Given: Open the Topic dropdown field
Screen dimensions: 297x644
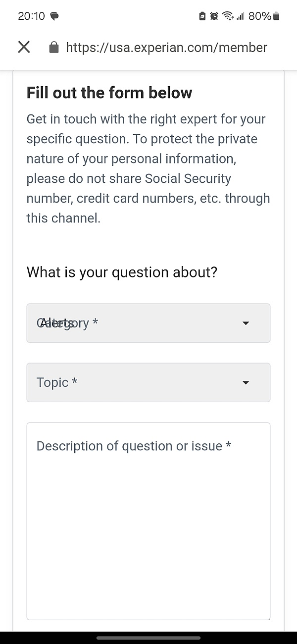Looking at the screenshot, I should click(x=148, y=382).
